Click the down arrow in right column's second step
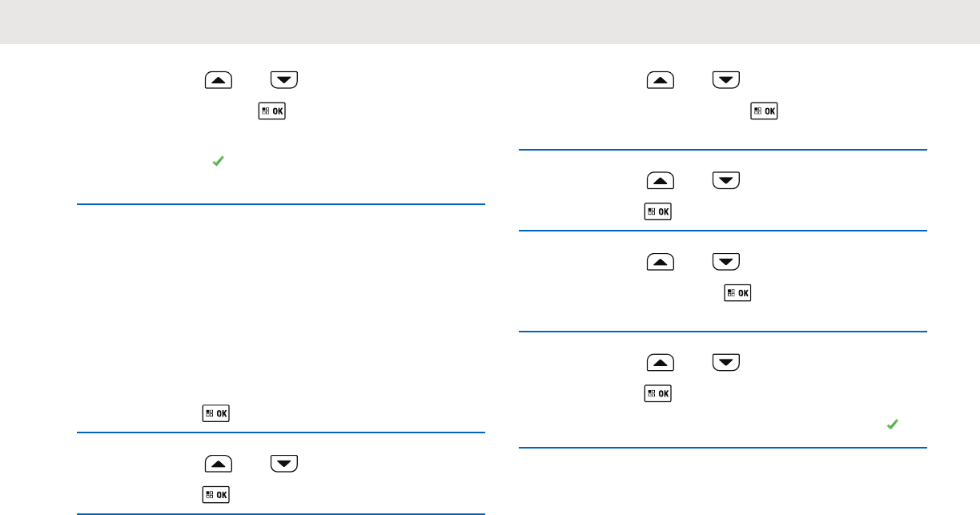This screenshot has height=515, width=980. pyautogui.click(x=726, y=182)
